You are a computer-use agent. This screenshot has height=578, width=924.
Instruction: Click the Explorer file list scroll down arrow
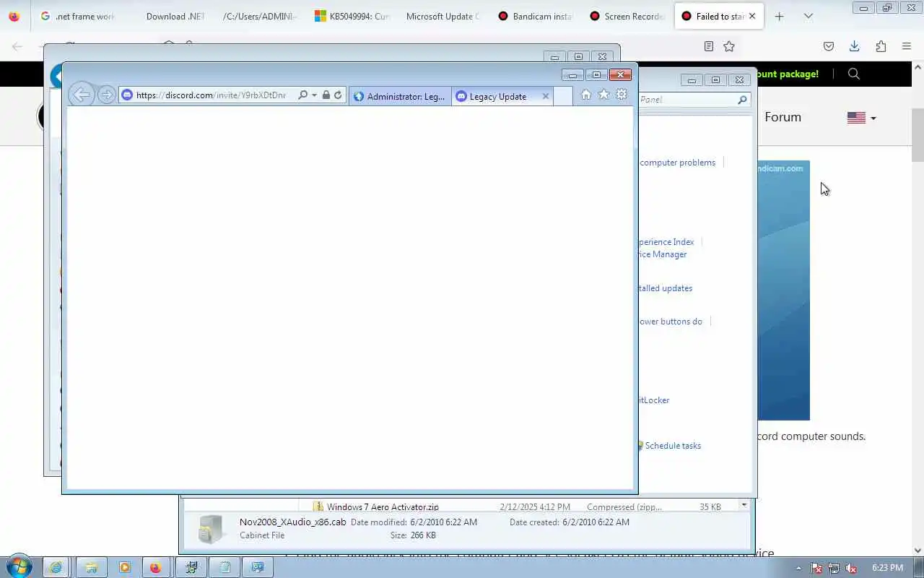(x=744, y=506)
